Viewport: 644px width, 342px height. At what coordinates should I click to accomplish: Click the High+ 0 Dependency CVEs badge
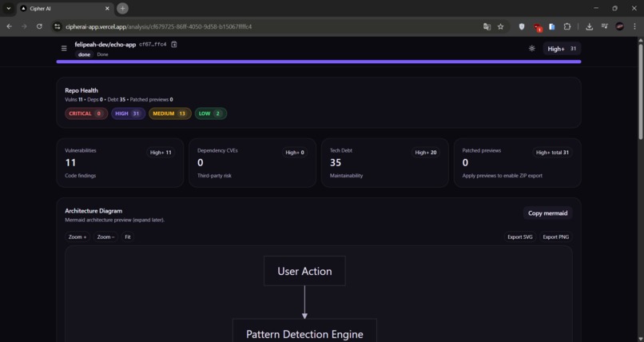295,153
